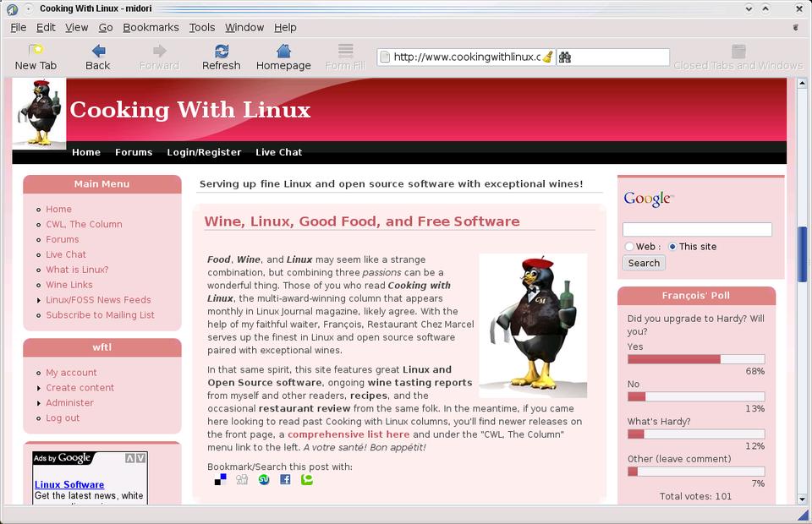Click What is Linux? in Main Menu

point(77,270)
